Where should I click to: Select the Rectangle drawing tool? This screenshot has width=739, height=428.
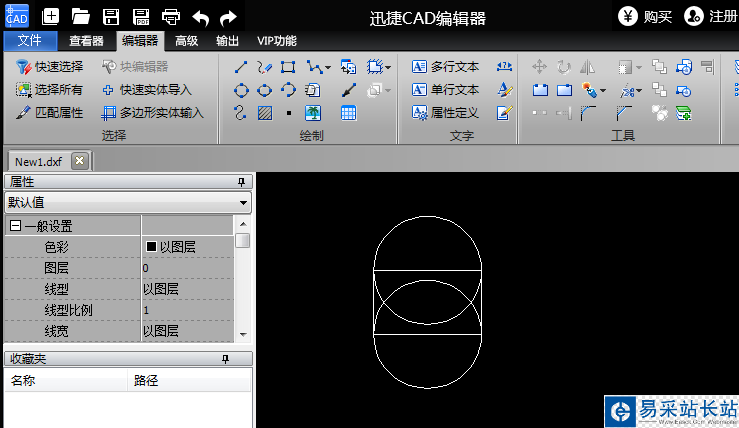coord(288,67)
